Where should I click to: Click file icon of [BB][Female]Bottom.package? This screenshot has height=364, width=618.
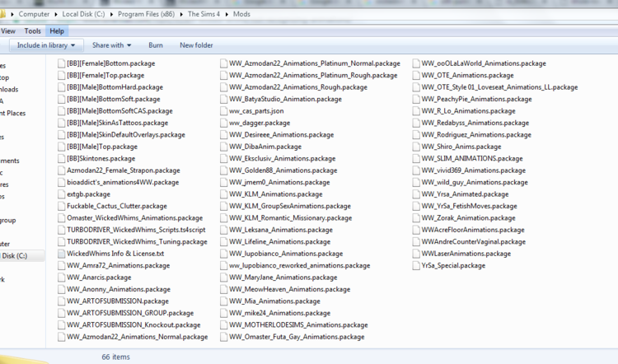coord(61,63)
